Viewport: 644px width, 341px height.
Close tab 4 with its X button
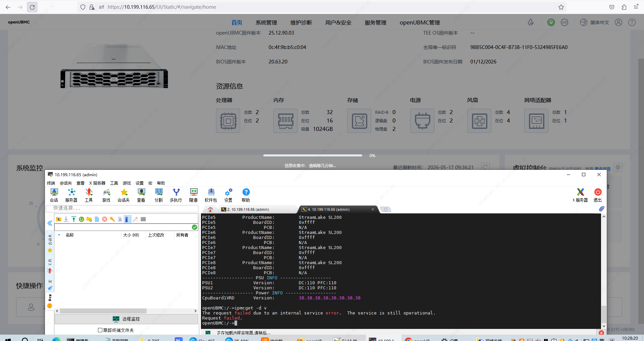(373, 209)
